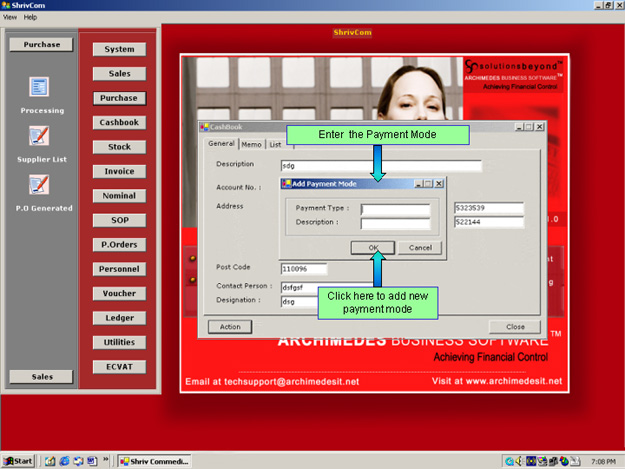Open the Invoice module
Viewport: 625px width, 469px height.
point(119,171)
